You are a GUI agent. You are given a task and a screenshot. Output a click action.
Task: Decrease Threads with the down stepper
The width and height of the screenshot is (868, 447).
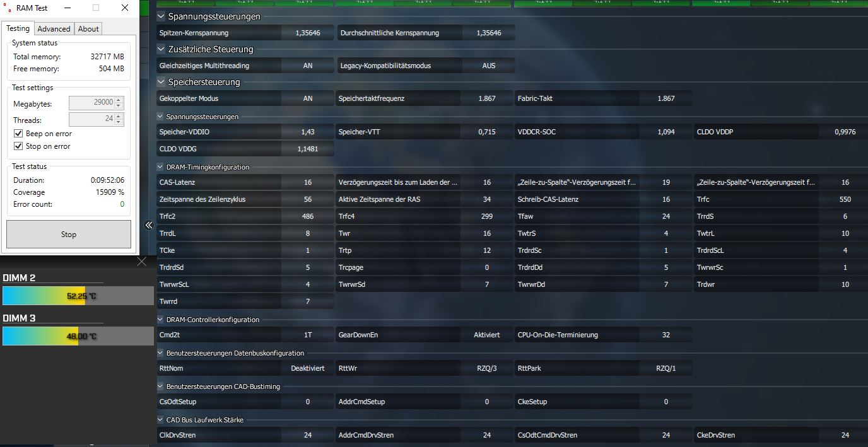point(119,122)
